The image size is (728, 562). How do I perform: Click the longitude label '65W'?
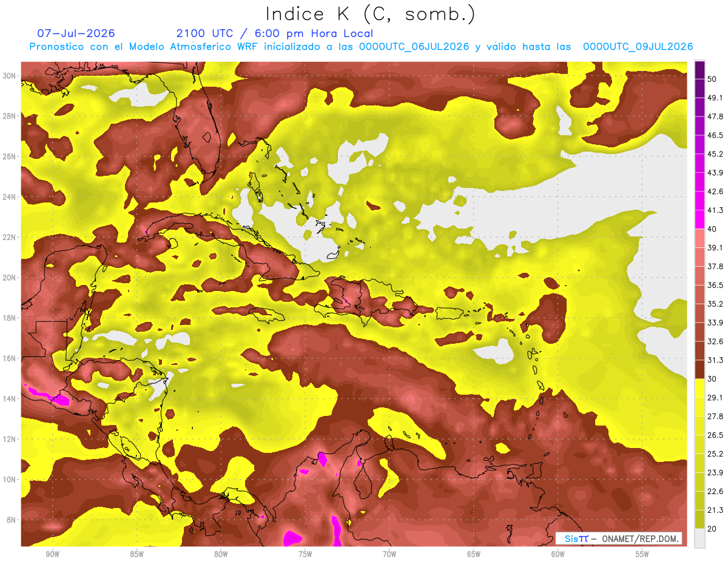coord(474,555)
